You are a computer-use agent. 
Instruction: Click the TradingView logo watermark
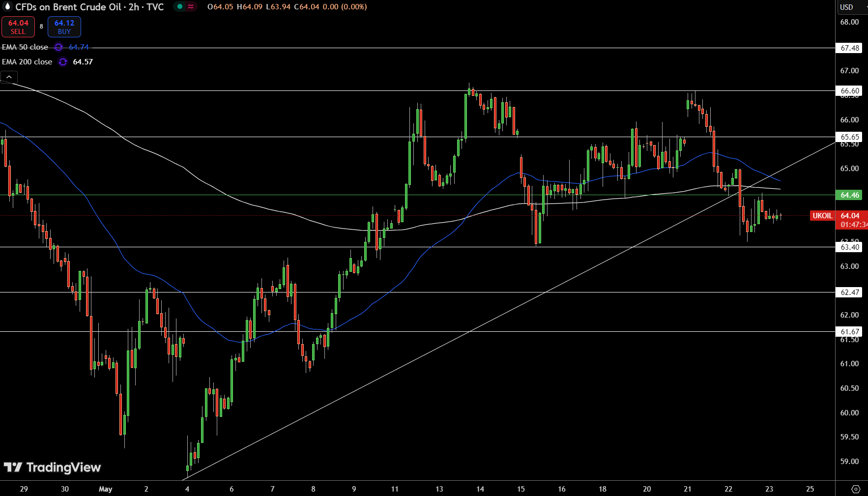point(53,467)
